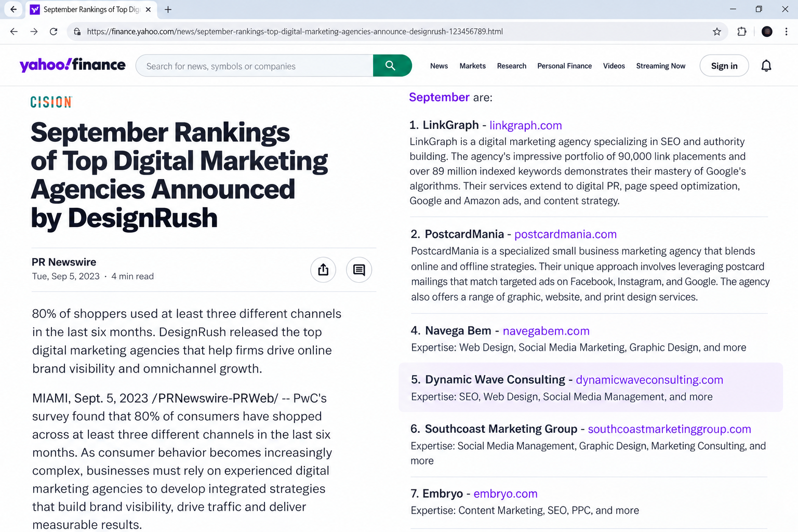Screen dimensions: 798x532
Task: Open the Markets menu item
Action: [472, 66]
